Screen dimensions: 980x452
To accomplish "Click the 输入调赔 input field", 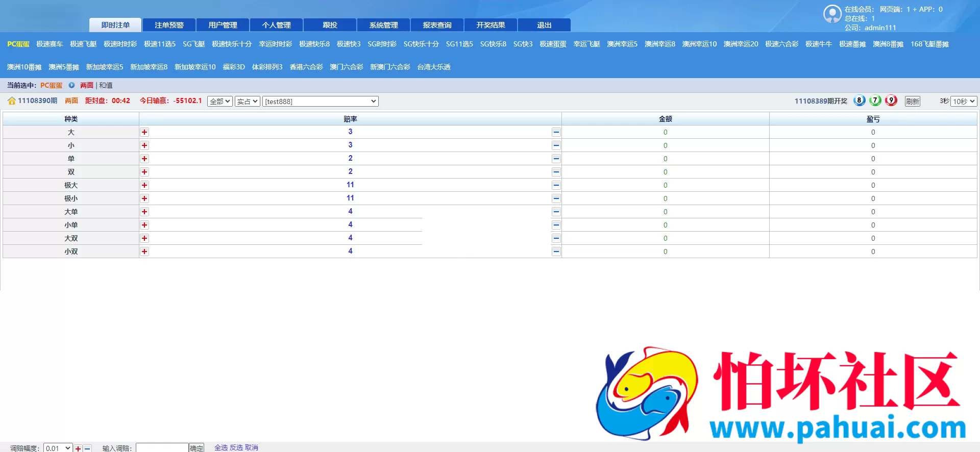I will pos(162,448).
